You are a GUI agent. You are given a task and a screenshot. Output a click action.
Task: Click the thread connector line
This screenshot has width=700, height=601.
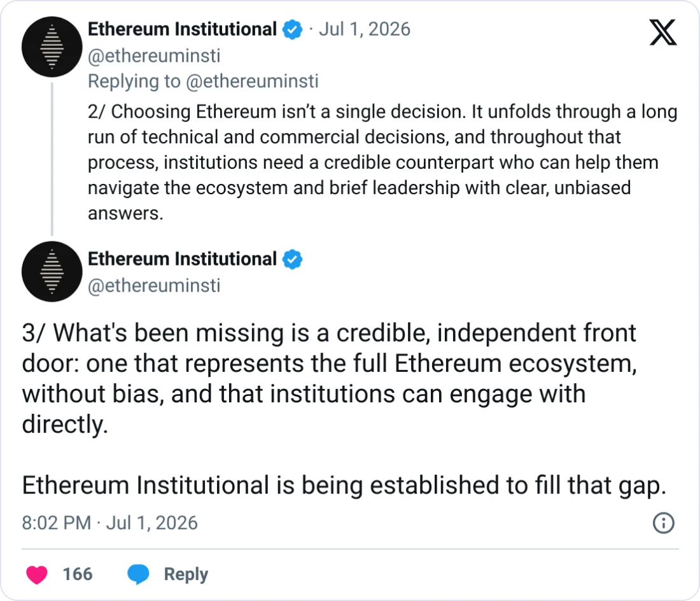point(52,159)
